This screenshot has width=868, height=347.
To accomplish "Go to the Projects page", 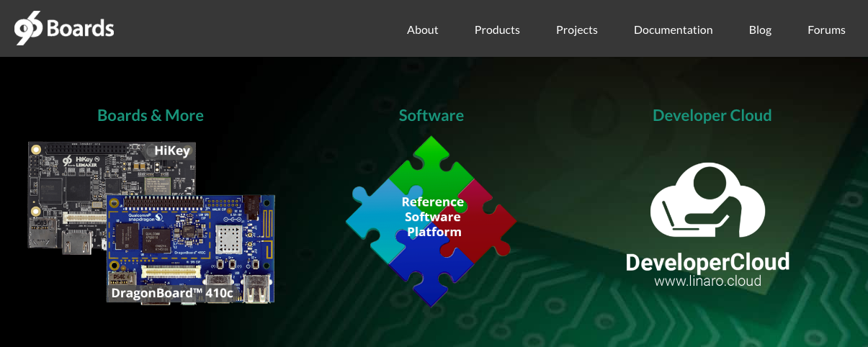I will [577, 30].
